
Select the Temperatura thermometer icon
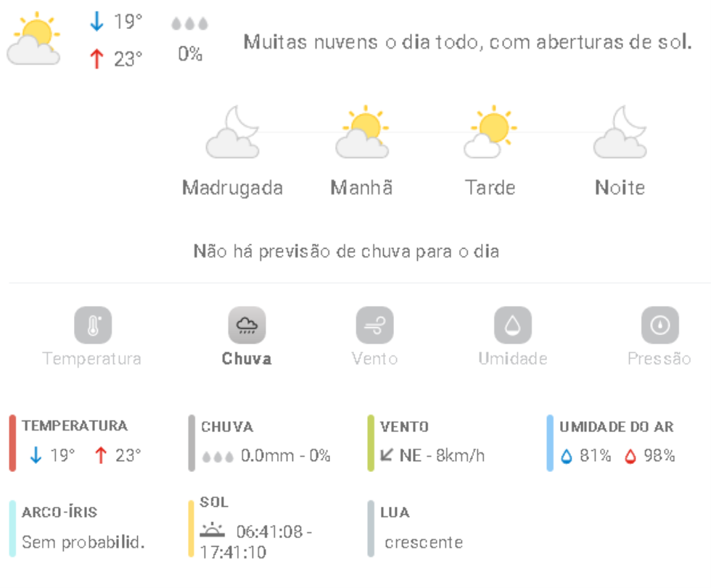(93, 325)
